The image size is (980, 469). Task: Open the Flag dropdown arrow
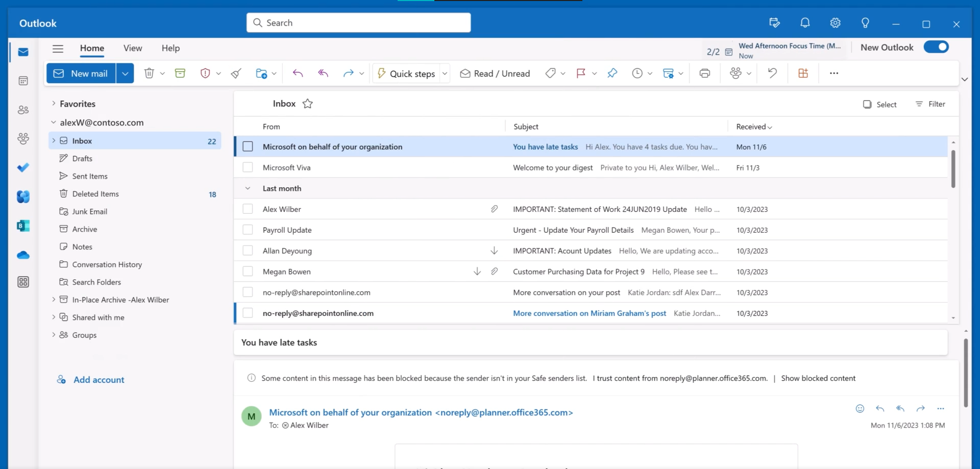(594, 73)
